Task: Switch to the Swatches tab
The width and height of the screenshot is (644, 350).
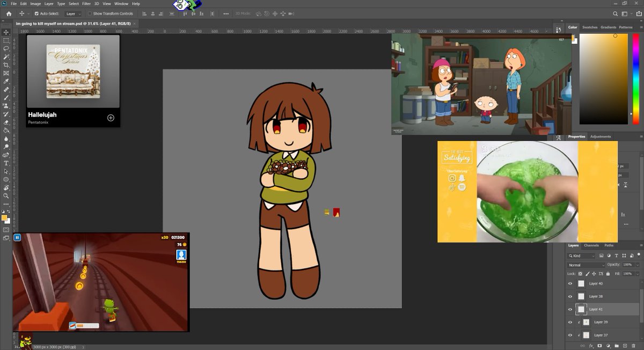Action: pos(590,27)
